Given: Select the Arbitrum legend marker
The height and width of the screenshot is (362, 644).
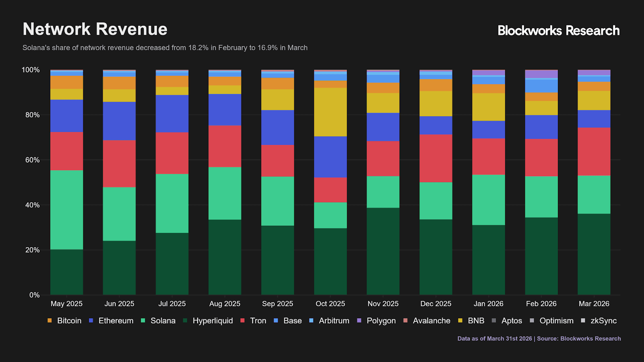Looking at the screenshot, I should pyautogui.click(x=312, y=321).
